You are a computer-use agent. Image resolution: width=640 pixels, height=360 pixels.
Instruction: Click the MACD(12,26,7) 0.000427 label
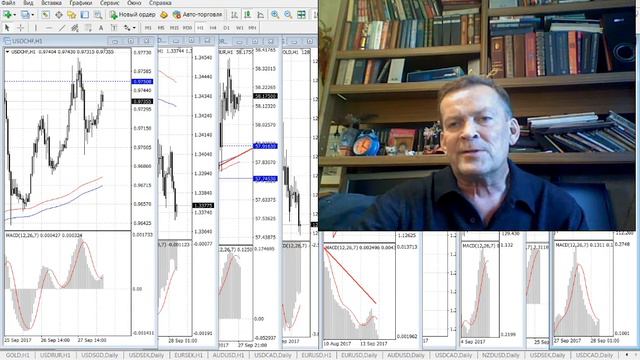pos(44,236)
